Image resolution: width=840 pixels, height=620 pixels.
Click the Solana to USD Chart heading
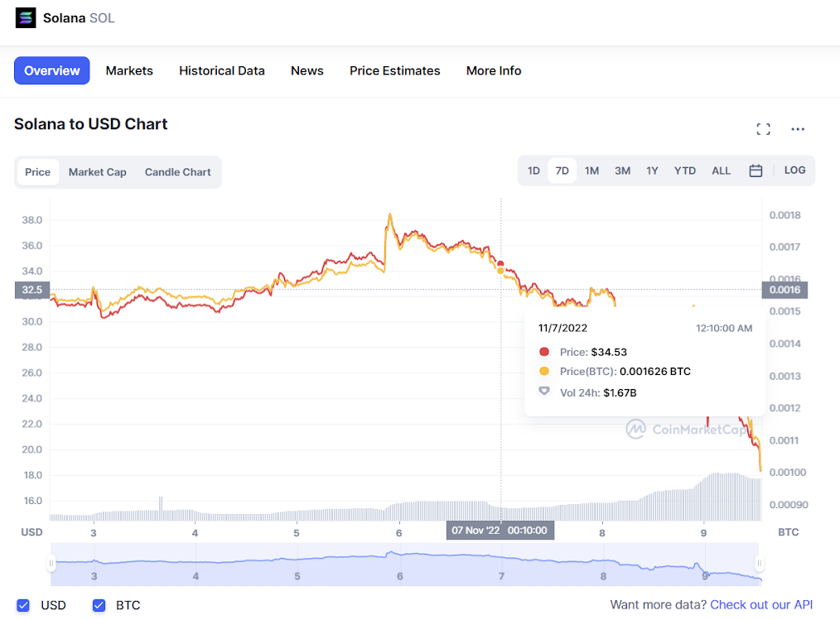pos(90,123)
